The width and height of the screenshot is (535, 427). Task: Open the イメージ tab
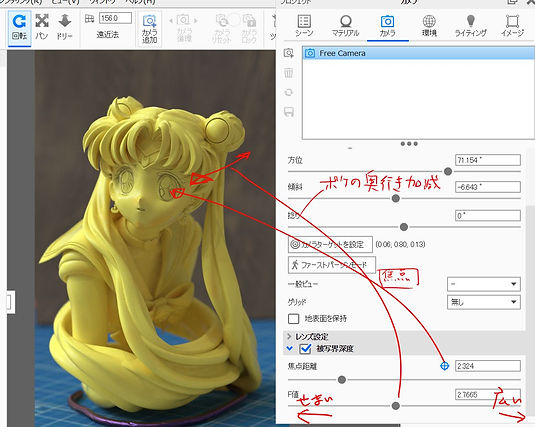coord(512,26)
